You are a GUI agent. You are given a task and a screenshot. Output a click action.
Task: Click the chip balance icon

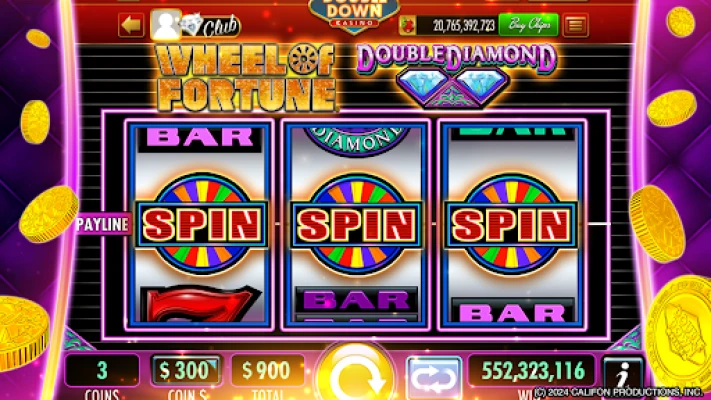407,25
